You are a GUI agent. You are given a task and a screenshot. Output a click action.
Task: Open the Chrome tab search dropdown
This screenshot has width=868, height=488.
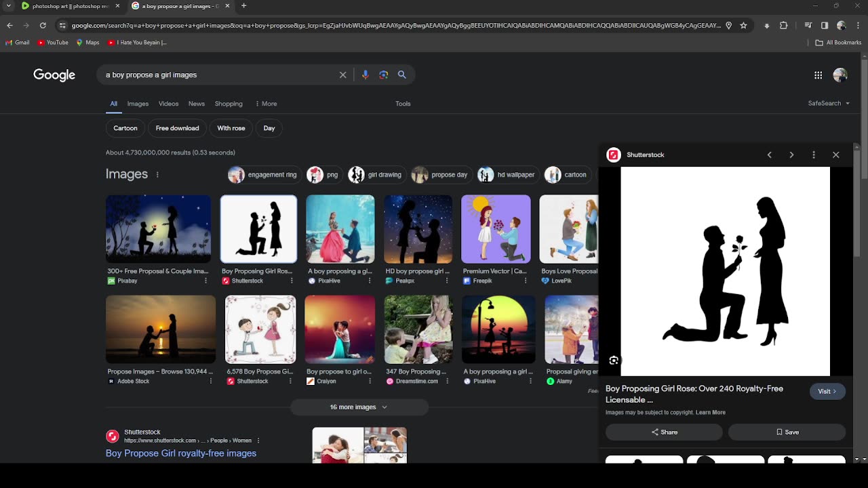click(9, 6)
